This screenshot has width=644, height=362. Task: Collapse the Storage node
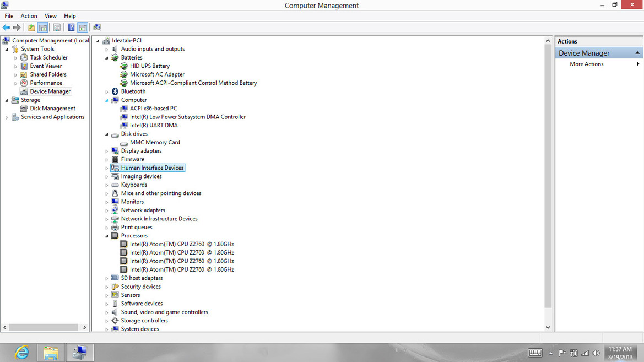[7, 100]
